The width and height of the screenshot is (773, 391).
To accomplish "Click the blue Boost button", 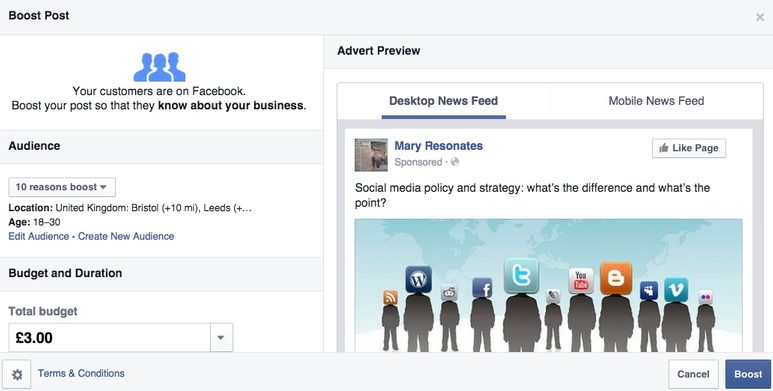I will 748,374.
